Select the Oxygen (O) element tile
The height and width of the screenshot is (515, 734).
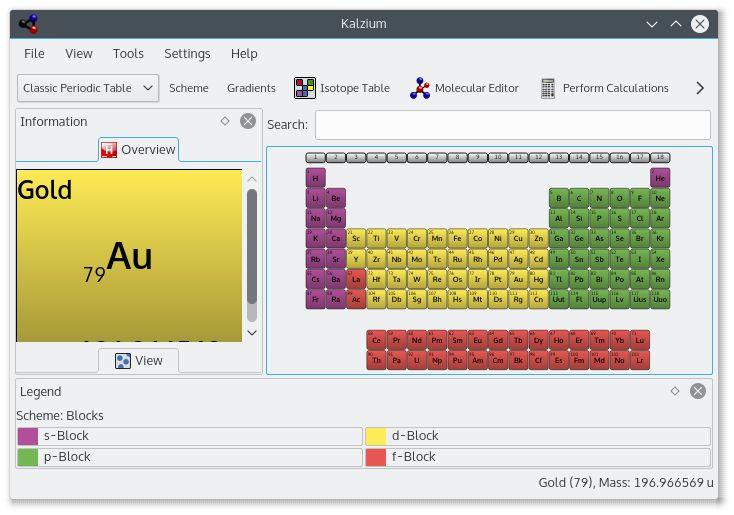(x=619, y=198)
